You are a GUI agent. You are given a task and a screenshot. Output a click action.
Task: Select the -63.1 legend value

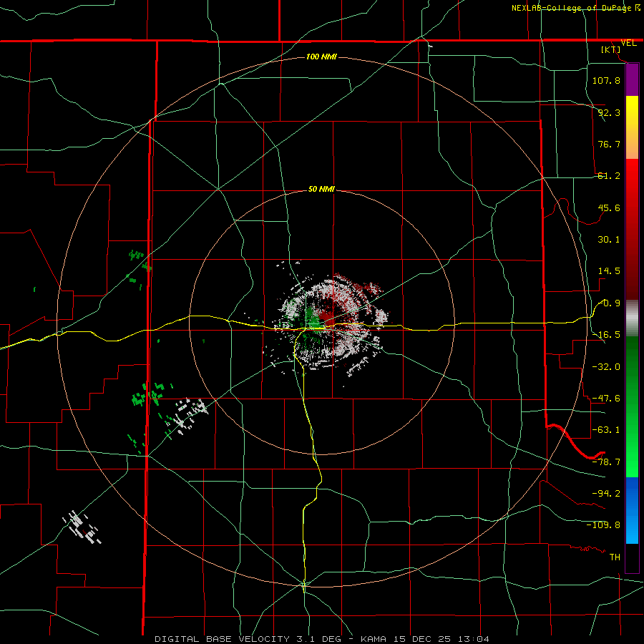point(606,430)
